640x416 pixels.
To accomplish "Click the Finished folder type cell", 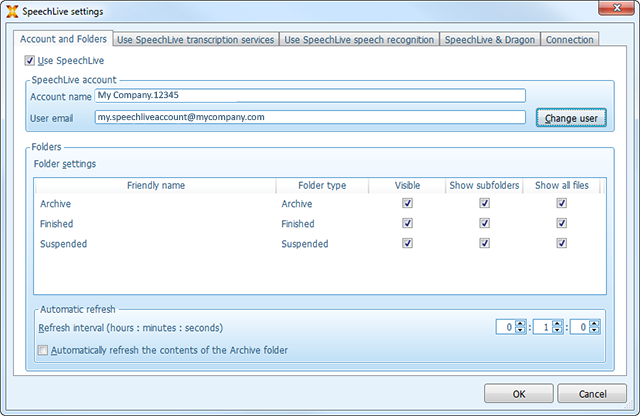I will click(298, 224).
